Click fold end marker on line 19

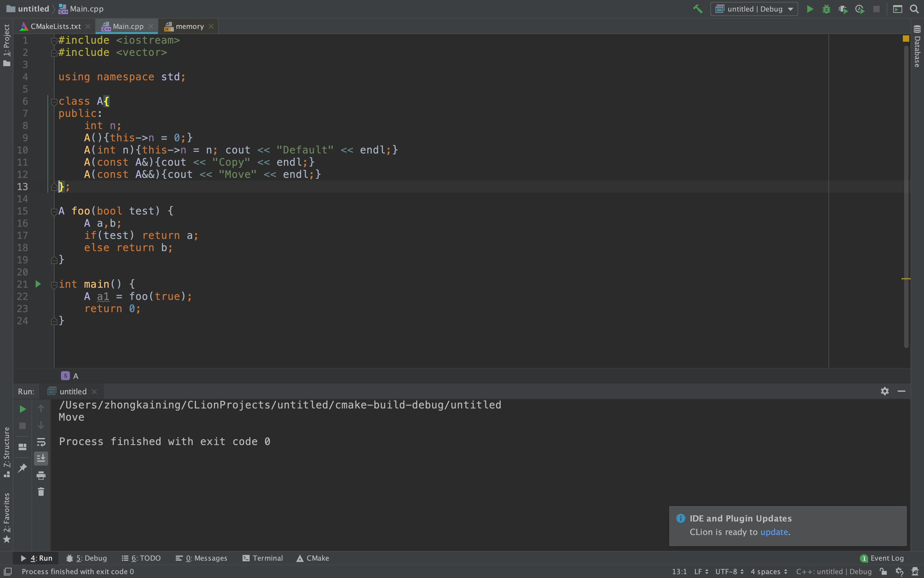[x=54, y=260]
